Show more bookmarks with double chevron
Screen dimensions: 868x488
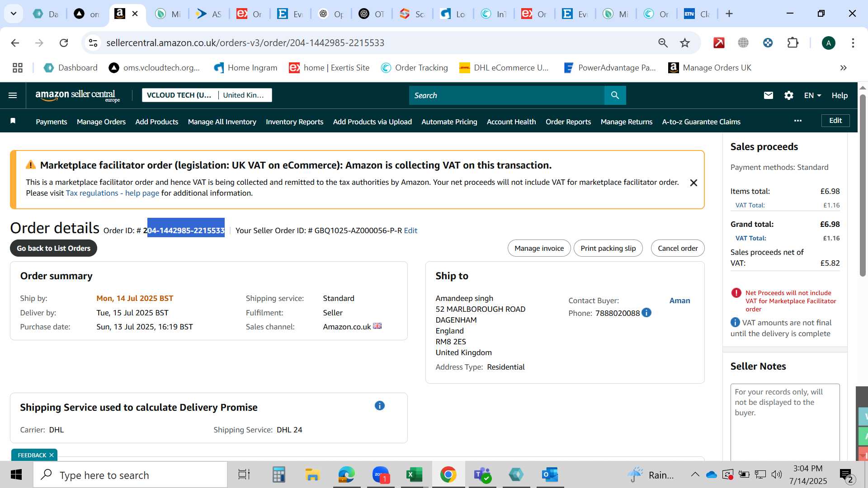tap(843, 68)
